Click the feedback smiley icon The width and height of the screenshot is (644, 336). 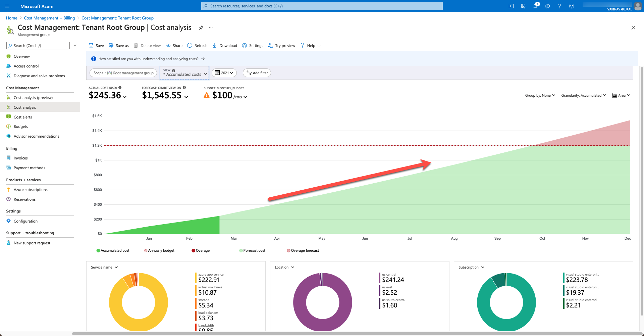(572, 6)
